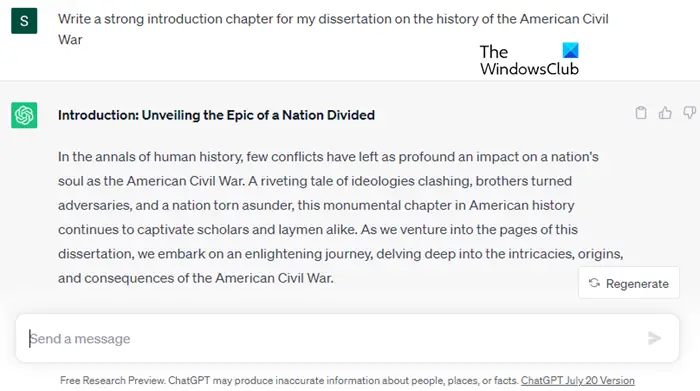The width and height of the screenshot is (700, 391).
Task: Click the line starting adversaries, and a nation
Action: tap(316, 205)
